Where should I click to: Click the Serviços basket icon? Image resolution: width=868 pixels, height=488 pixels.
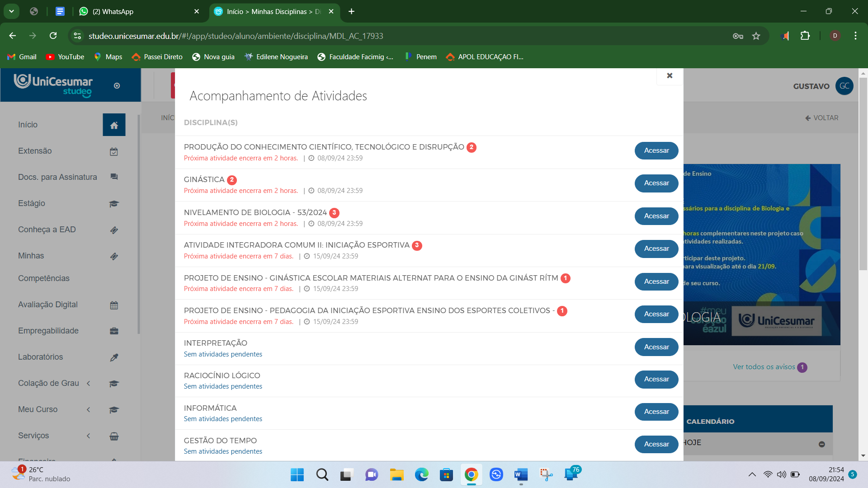(114, 436)
